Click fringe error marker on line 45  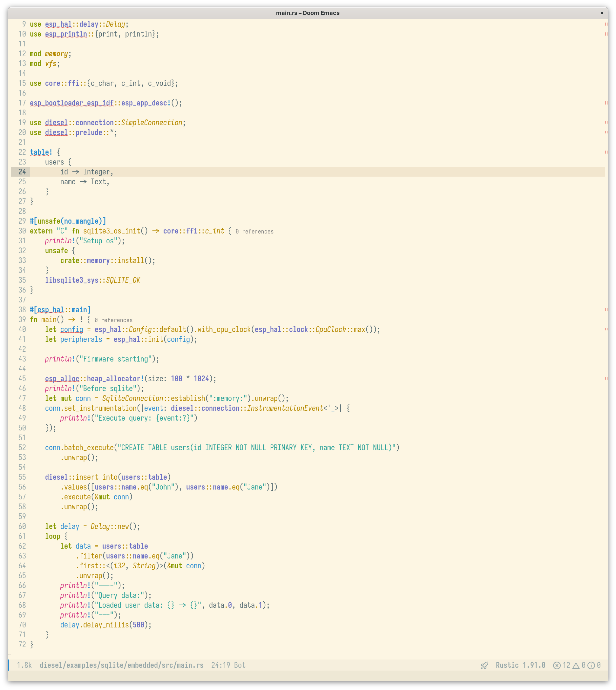(x=606, y=379)
